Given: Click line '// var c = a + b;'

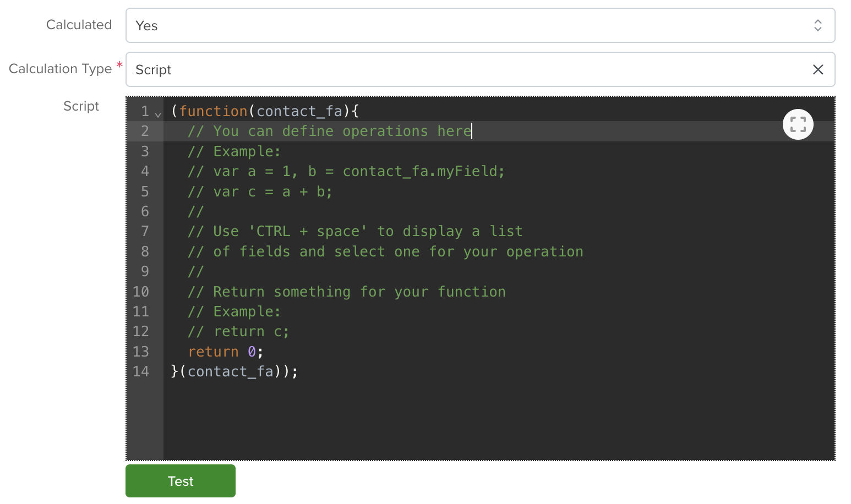Looking at the screenshot, I should [260, 191].
